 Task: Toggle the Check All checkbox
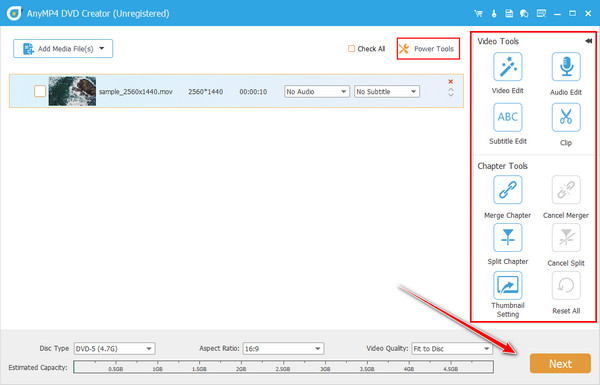(x=351, y=49)
